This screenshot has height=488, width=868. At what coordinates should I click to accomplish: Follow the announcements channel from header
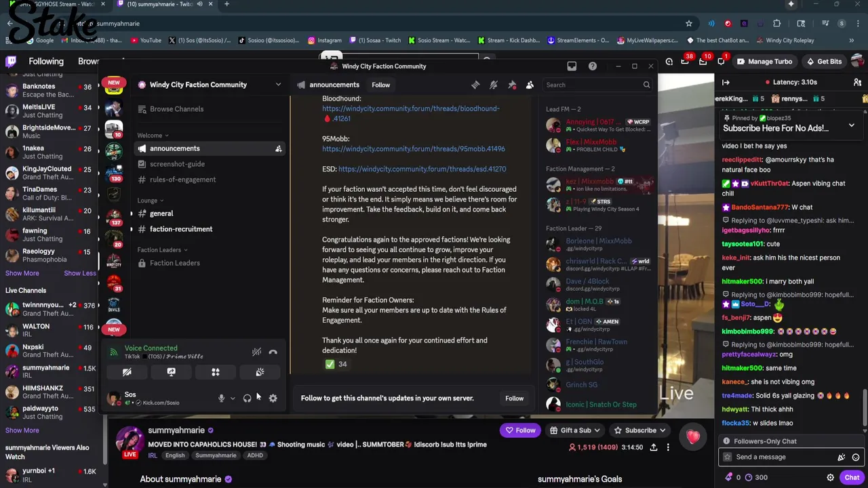pyautogui.click(x=380, y=85)
